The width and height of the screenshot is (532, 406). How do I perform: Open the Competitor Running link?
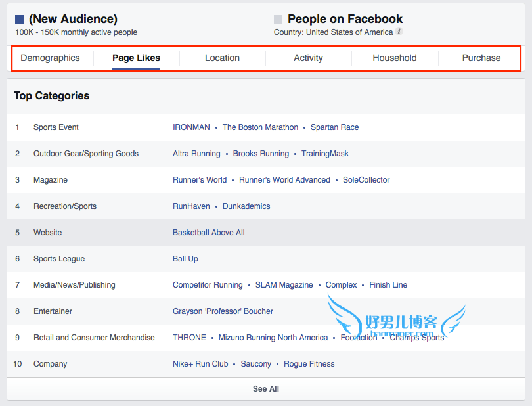208,285
